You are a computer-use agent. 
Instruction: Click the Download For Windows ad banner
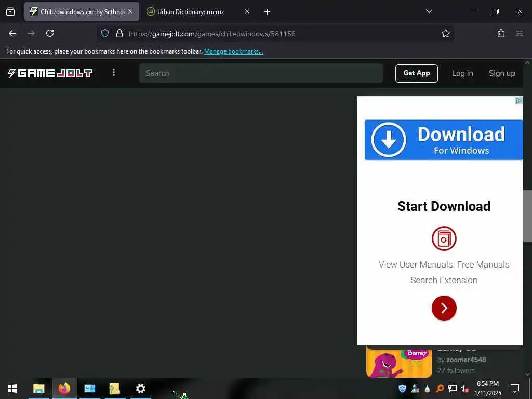[x=444, y=140]
